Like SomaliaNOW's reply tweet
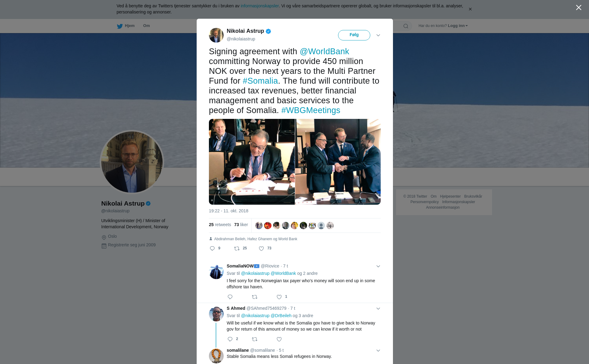The width and height of the screenshot is (589, 364). (279, 297)
